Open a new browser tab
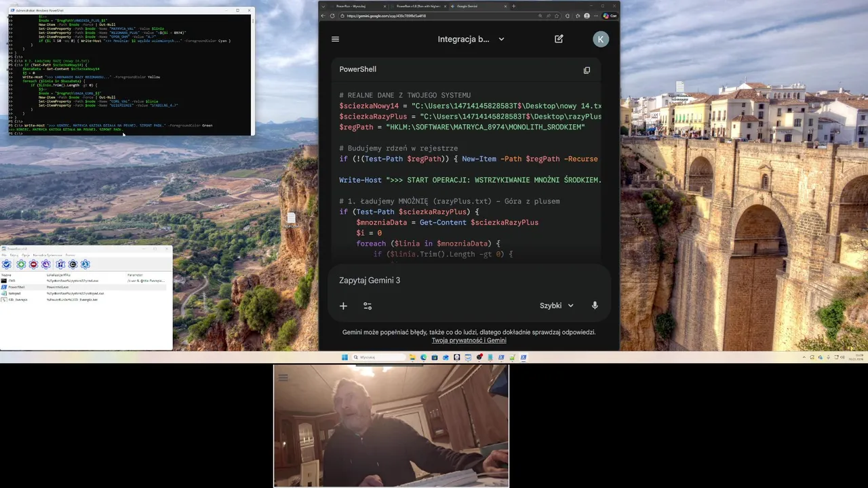The height and width of the screenshot is (488, 868). [x=513, y=6]
